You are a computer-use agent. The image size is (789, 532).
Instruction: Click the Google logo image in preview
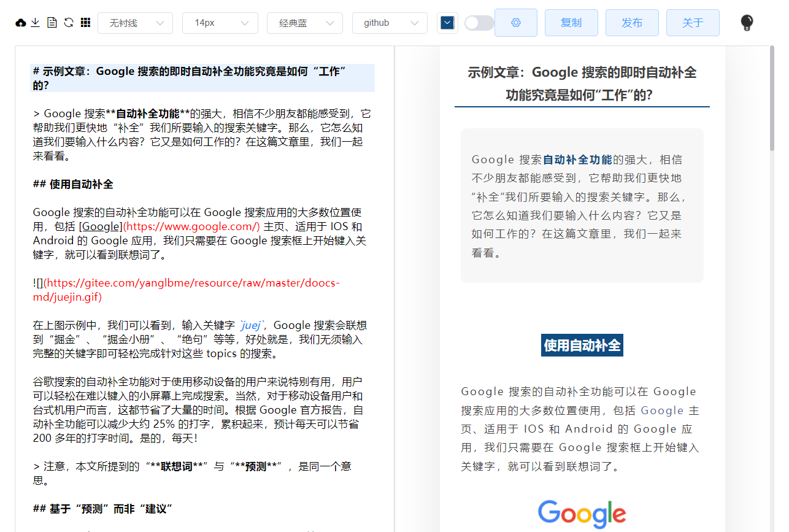pyautogui.click(x=582, y=514)
